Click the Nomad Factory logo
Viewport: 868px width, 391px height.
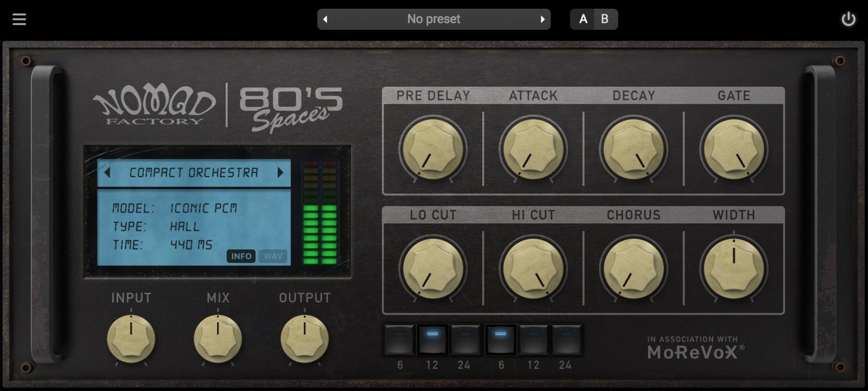(x=154, y=105)
